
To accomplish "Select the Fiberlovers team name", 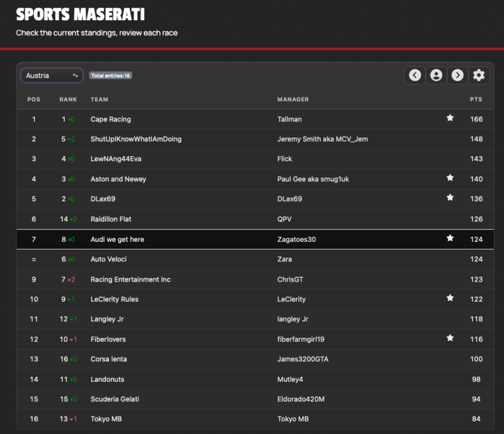I will [x=108, y=339].
